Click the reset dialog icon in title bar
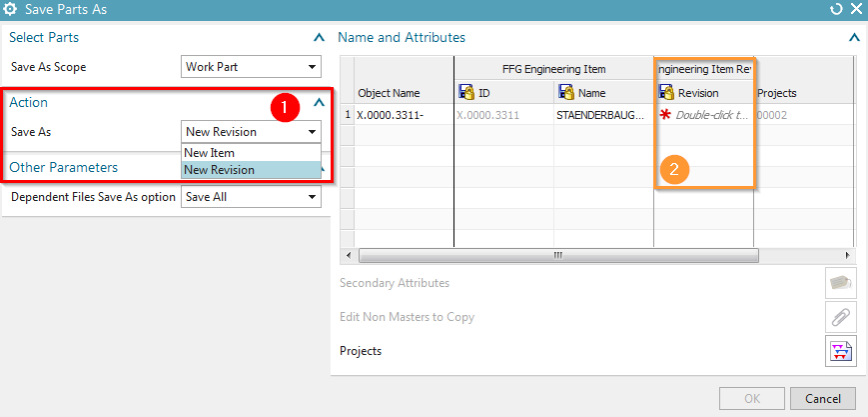Screen dimensions: 868x417 835,10
